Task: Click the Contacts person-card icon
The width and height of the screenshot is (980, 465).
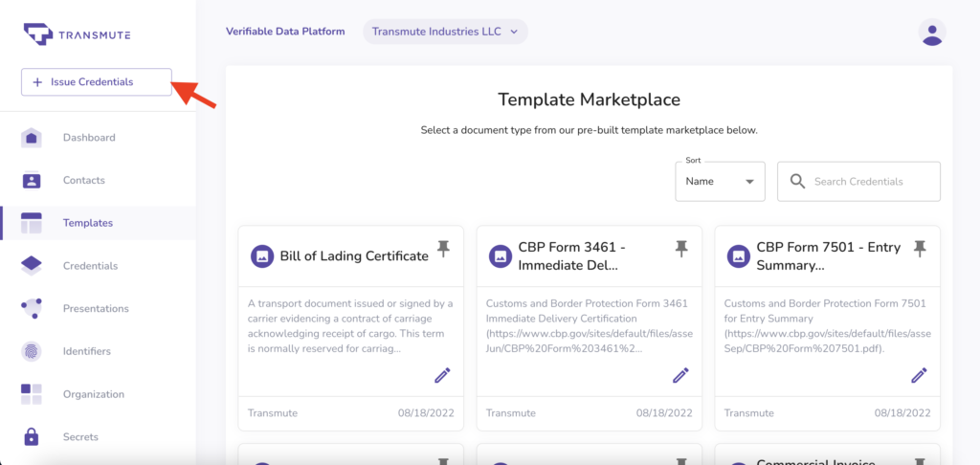Action: (x=32, y=180)
